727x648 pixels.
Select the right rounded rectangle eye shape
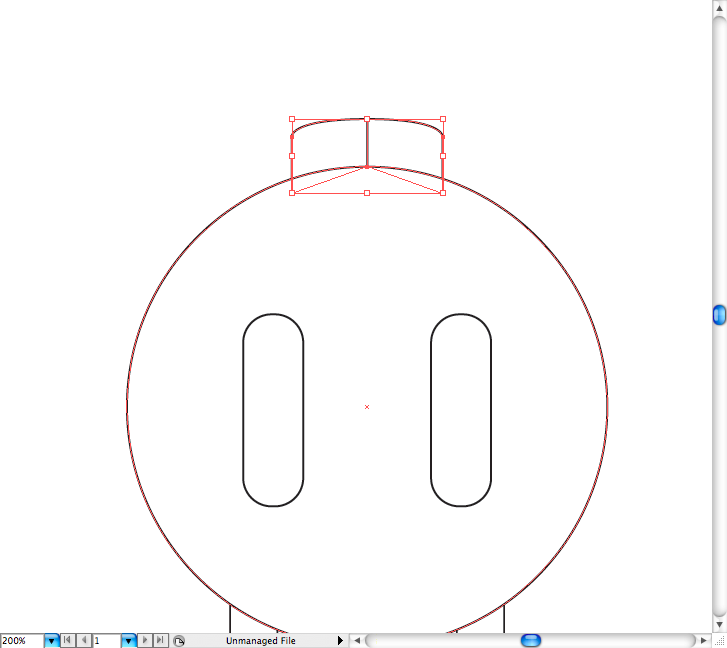point(432,410)
